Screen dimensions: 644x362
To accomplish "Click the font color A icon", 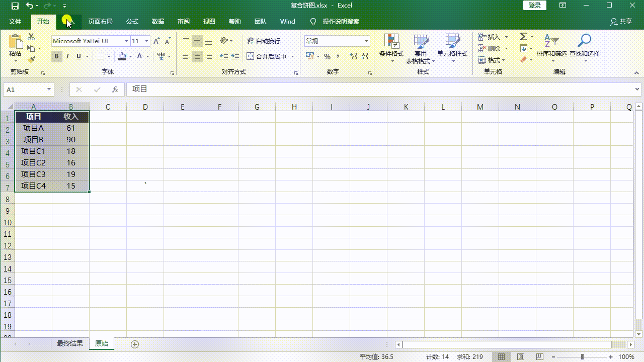I will (139, 56).
